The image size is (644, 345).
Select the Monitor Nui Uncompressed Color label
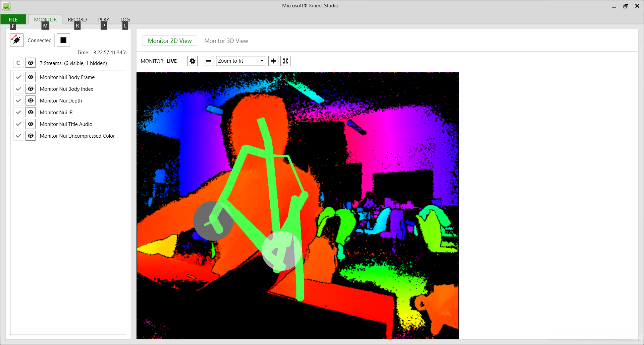click(77, 136)
